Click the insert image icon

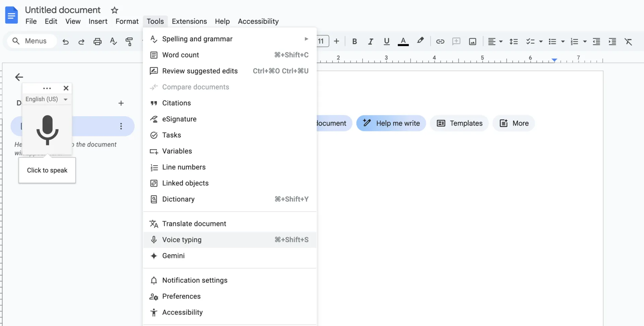click(472, 42)
